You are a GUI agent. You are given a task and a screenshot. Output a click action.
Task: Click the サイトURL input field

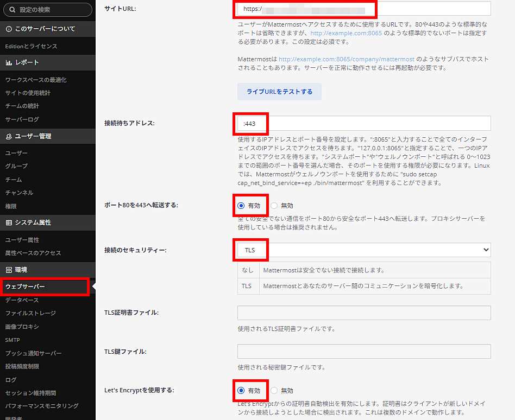click(364, 9)
